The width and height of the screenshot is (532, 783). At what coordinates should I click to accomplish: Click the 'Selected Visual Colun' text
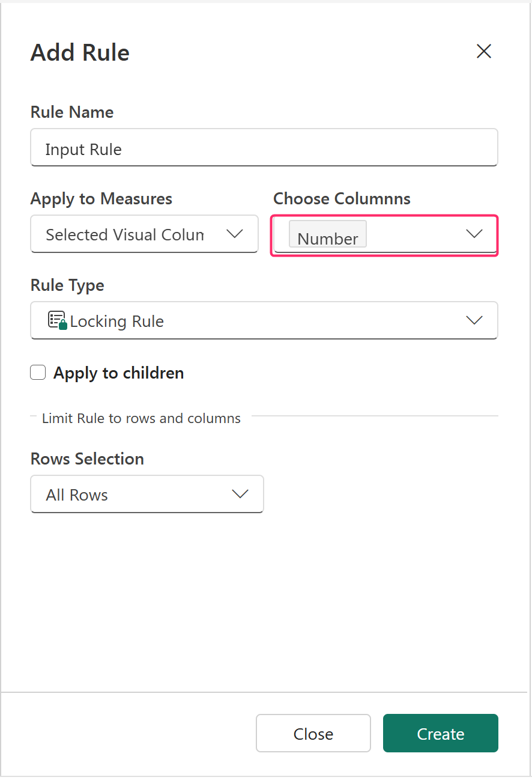(x=124, y=234)
